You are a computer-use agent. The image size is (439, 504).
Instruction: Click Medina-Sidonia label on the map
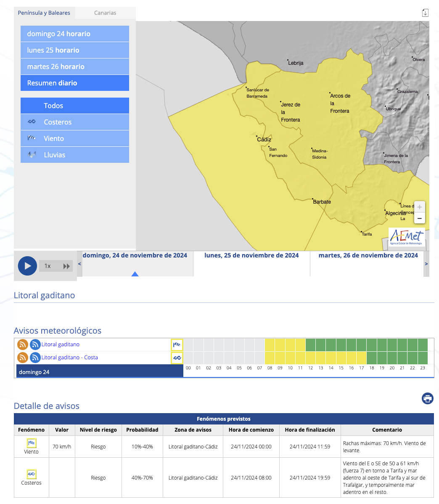pos(320,154)
